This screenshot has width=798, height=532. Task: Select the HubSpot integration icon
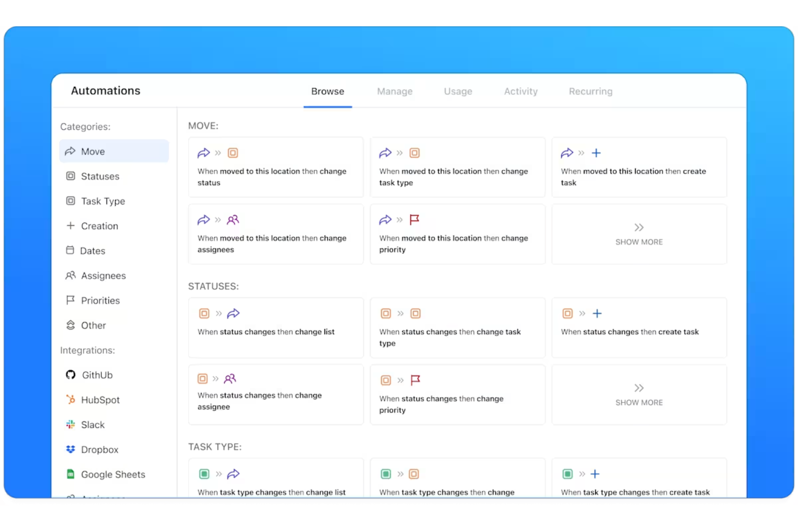(71, 400)
